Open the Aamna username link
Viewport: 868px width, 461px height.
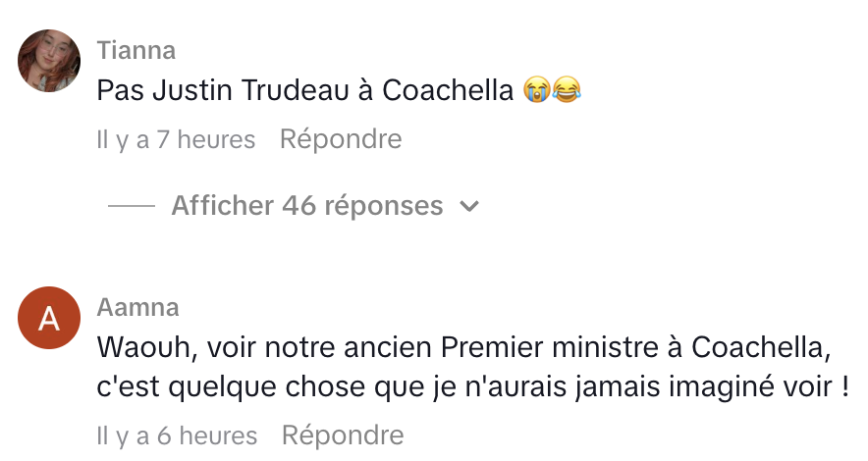click(138, 307)
